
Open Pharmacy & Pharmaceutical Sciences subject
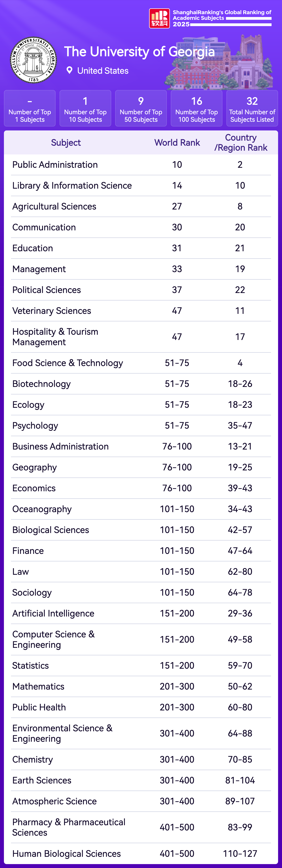(x=69, y=827)
